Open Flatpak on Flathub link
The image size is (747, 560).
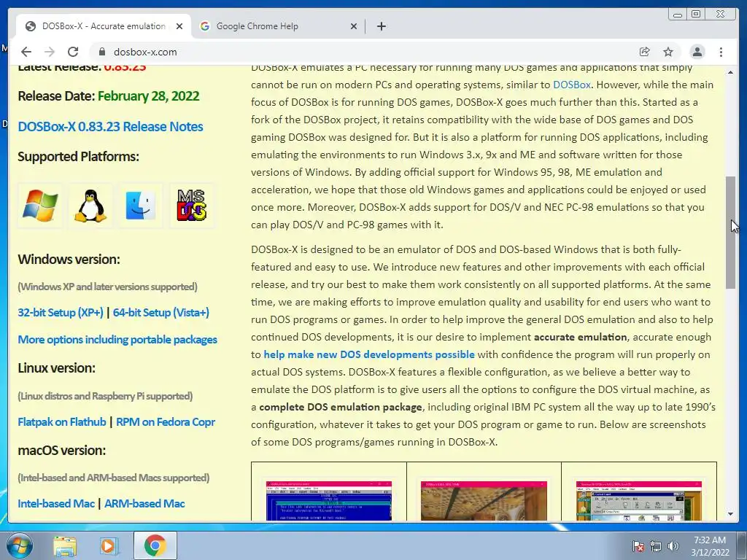point(62,422)
